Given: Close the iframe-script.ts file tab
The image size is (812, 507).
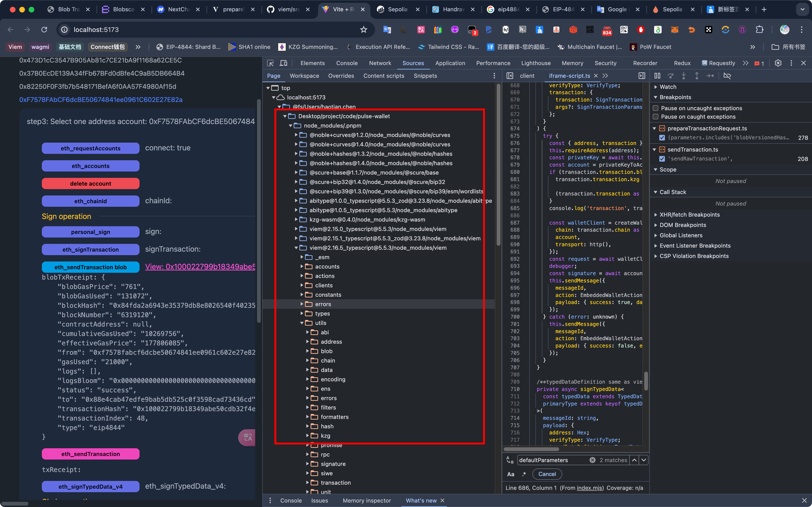Looking at the screenshot, I should point(596,76).
